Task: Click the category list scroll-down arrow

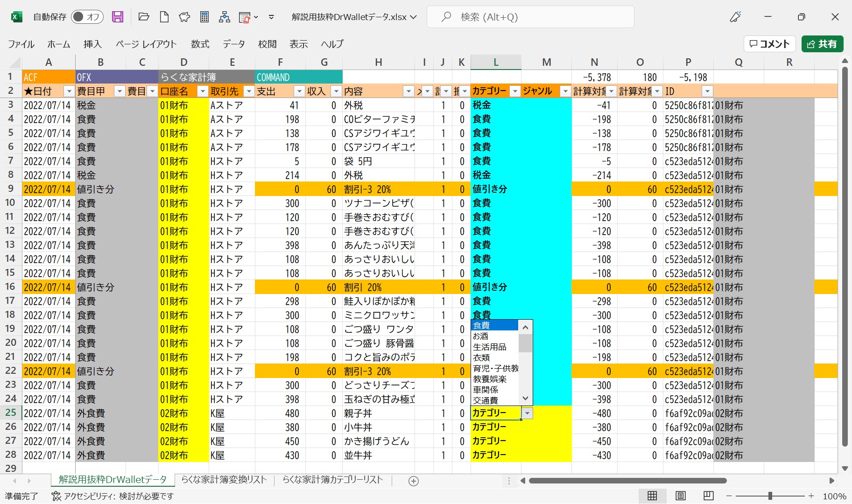Action: click(526, 399)
